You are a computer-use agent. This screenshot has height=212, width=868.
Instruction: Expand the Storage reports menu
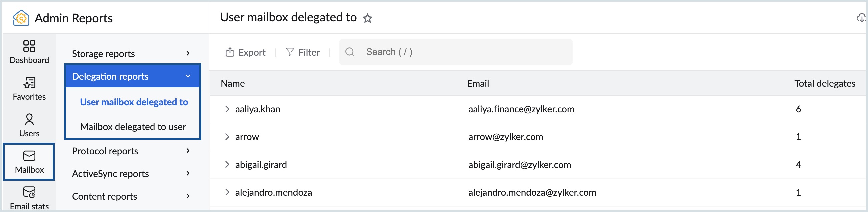coord(188,54)
